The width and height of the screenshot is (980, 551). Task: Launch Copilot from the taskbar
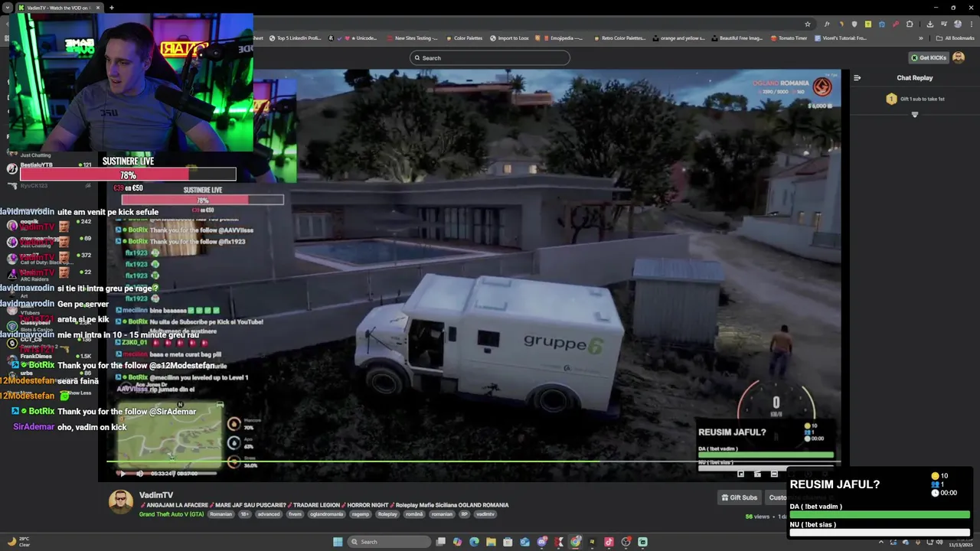457,542
